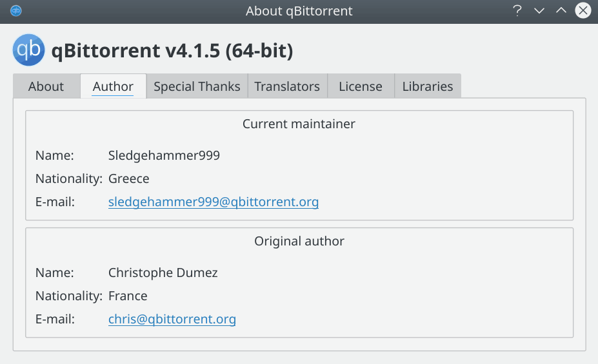598x364 pixels.
Task: Select the Author tab
Action: [x=114, y=86]
